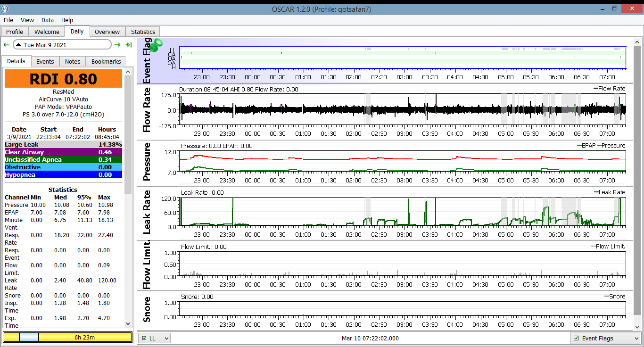Click the Flow Rate graph title

pos(147,110)
